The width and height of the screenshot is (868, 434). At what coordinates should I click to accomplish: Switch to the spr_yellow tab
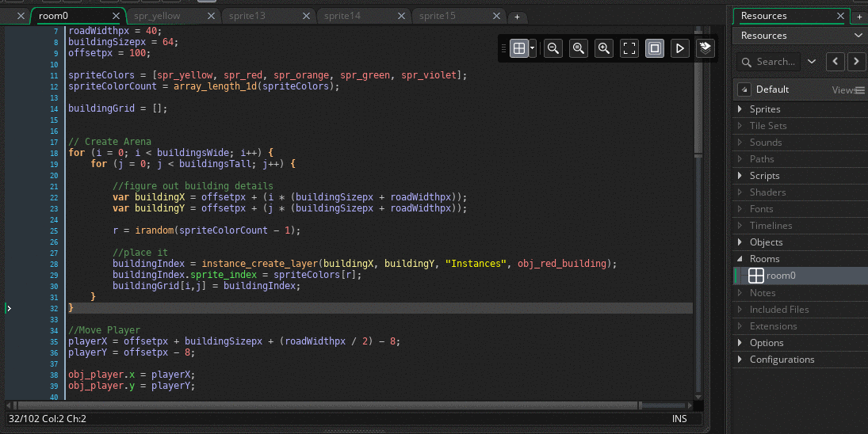(x=157, y=16)
